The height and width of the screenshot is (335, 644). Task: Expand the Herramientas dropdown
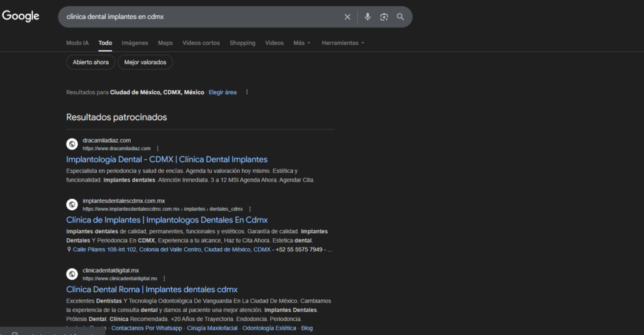343,43
